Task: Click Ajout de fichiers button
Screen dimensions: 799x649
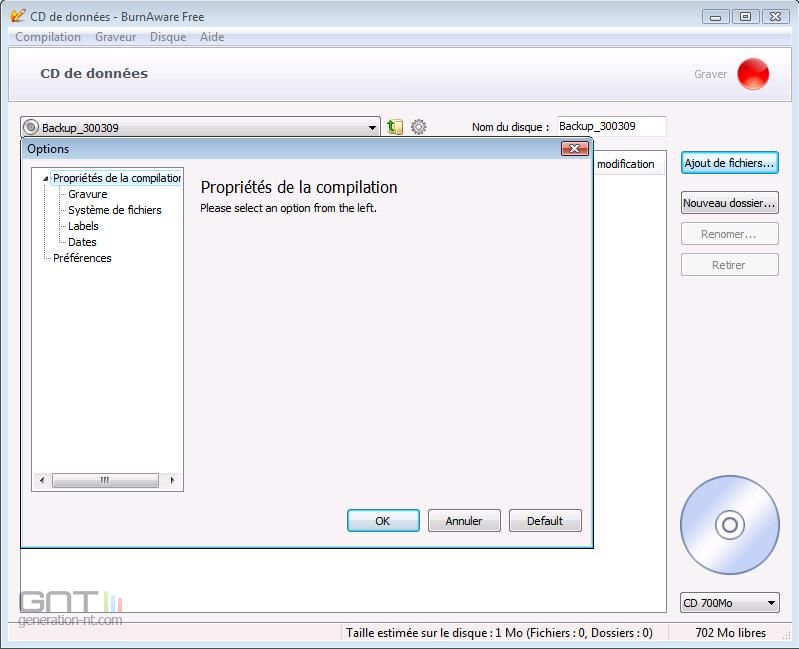Action: tap(729, 163)
